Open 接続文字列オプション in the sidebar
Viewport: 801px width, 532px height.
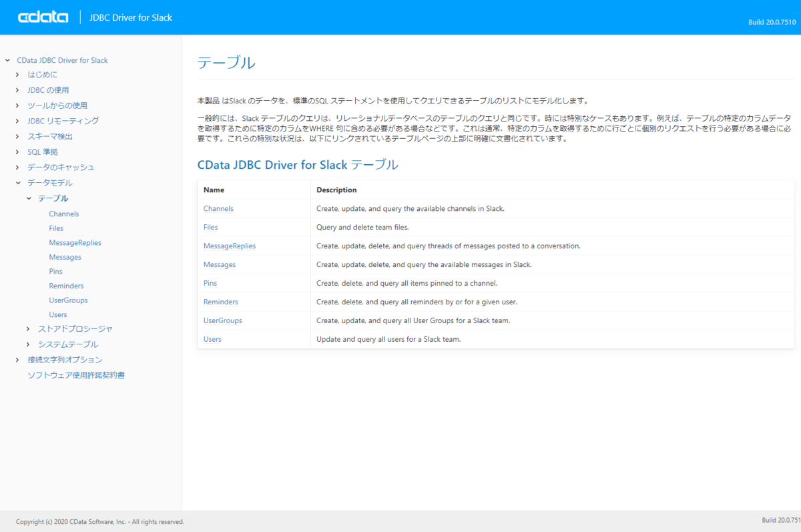65,360
